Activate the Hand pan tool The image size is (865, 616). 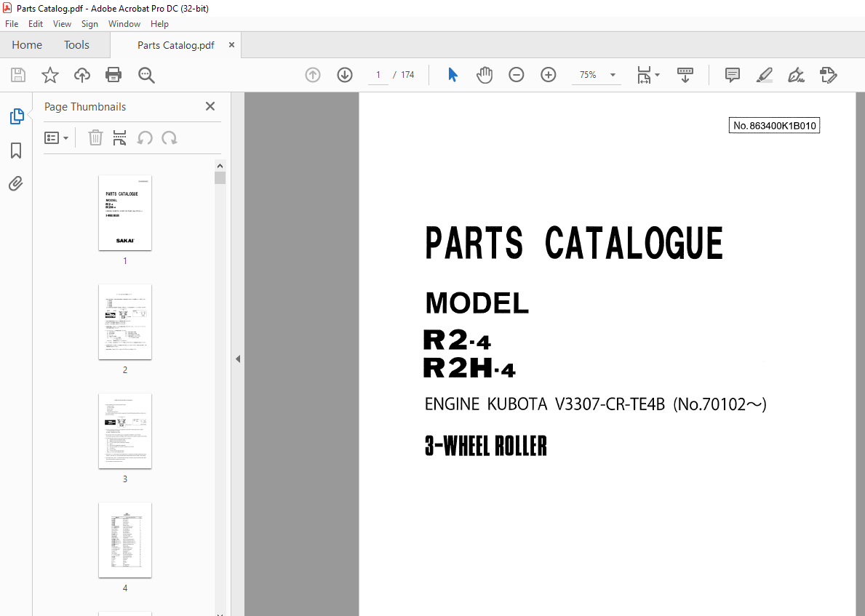point(485,75)
